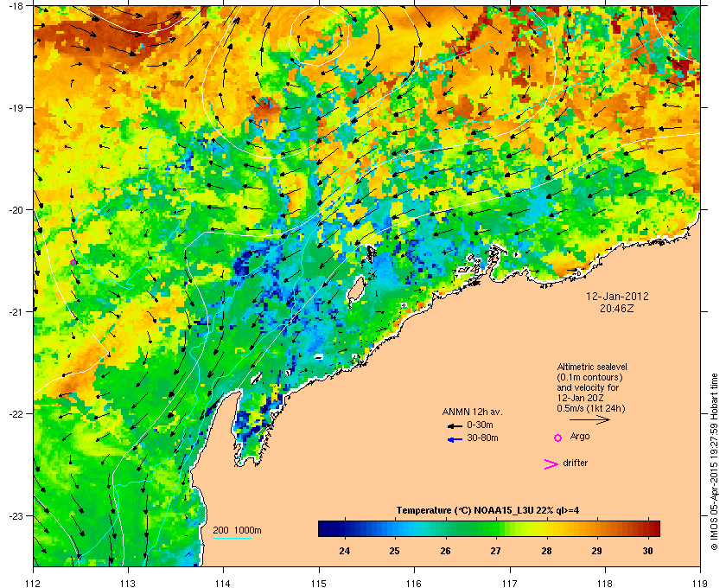Click the 'ANMN 12h av.' label
This screenshot has height=588, width=726.
472,412
